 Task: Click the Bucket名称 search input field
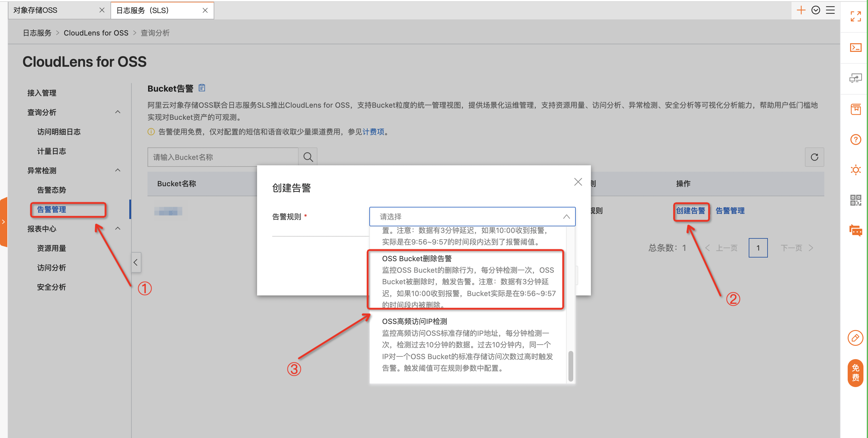tap(222, 157)
